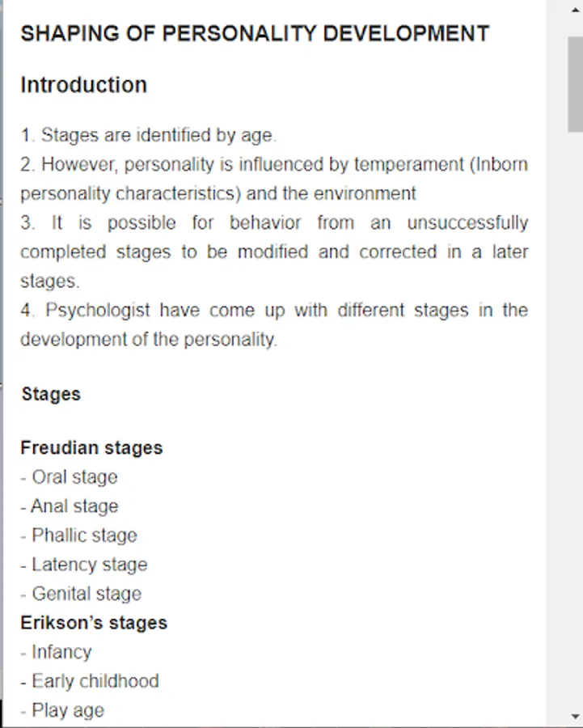The height and width of the screenshot is (728, 583).
Task: Click the vertical scrollbar thumb
Action: (x=575, y=84)
